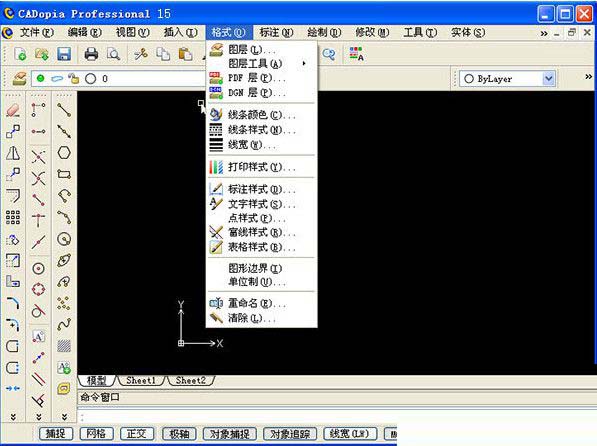
Task: Click the Paste clipboard icon
Action: (x=185, y=54)
